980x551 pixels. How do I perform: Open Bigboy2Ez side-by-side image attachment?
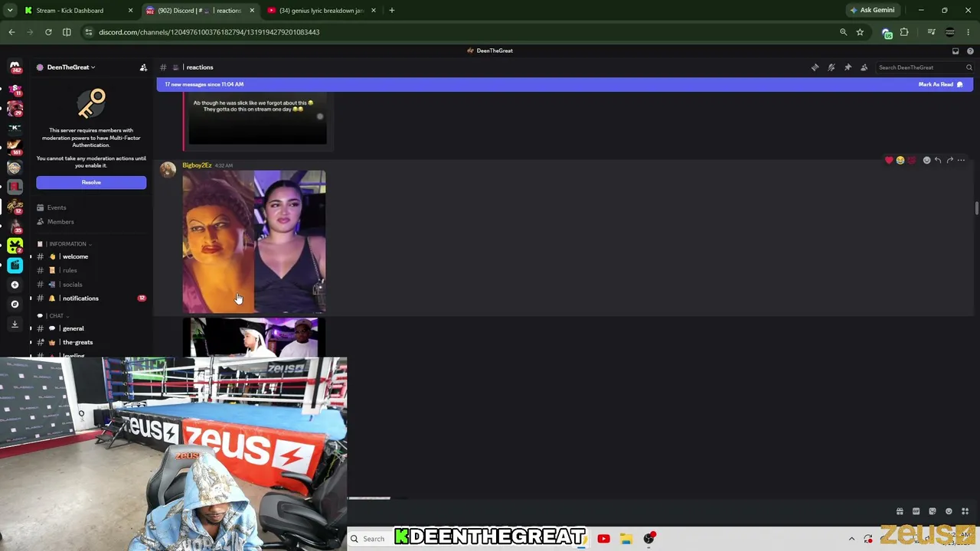pos(254,242)
